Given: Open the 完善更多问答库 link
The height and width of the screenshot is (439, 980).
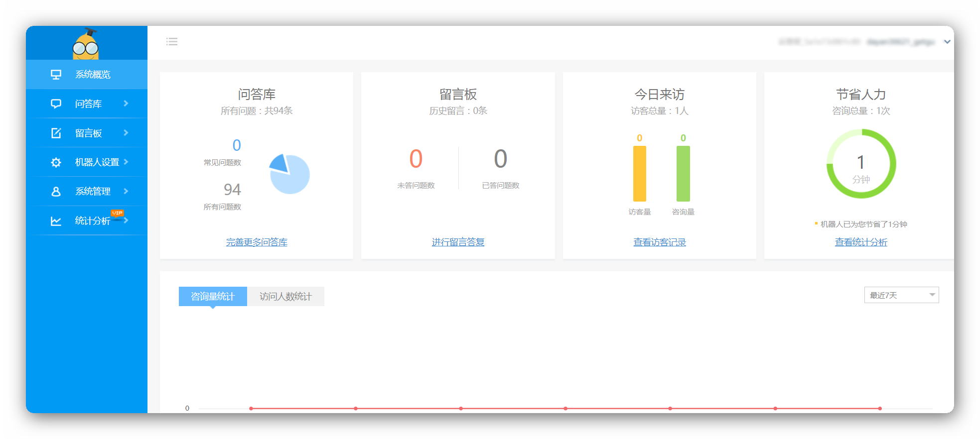Looking at the screenshot, I should pyautogui.click(x=257, y=242).
